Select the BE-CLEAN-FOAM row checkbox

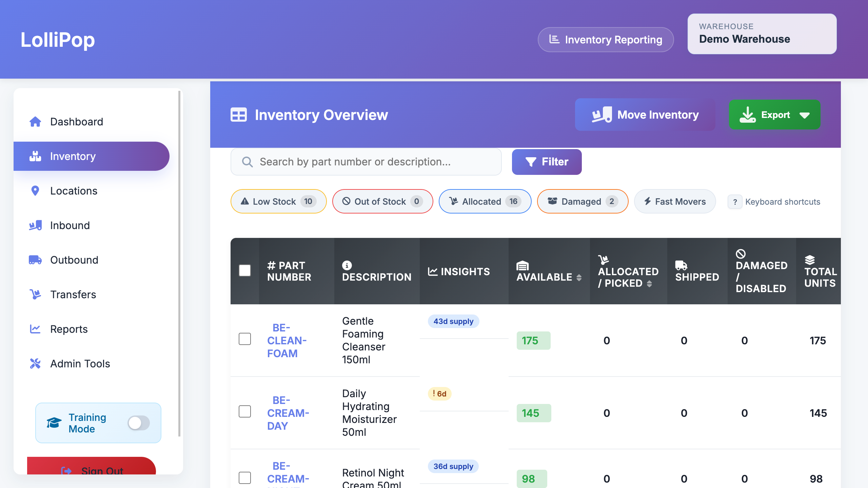[x=245, y=339]
